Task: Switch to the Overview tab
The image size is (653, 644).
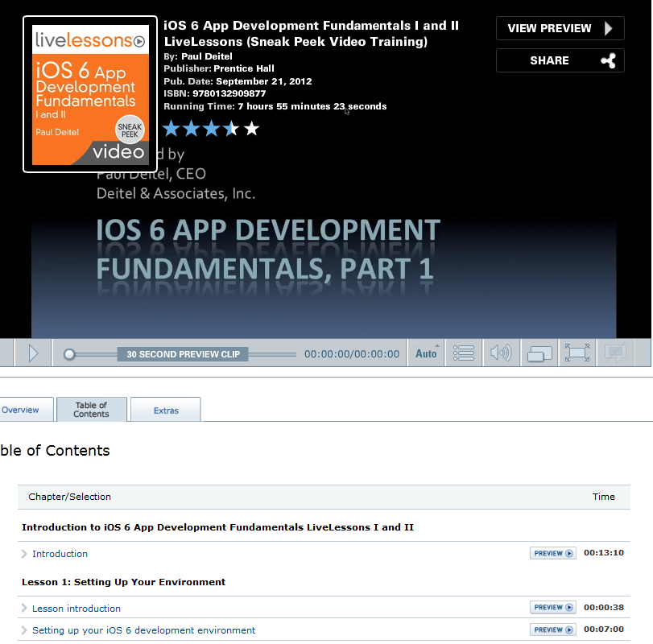Action: [x=21, y=410]
